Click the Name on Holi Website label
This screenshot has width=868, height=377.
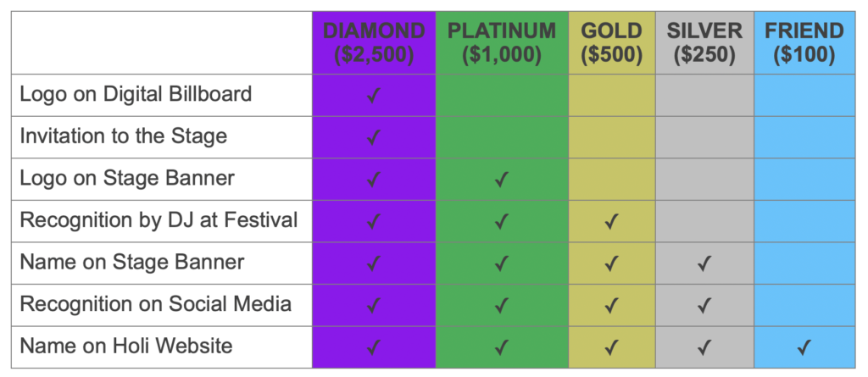[126, 347]
